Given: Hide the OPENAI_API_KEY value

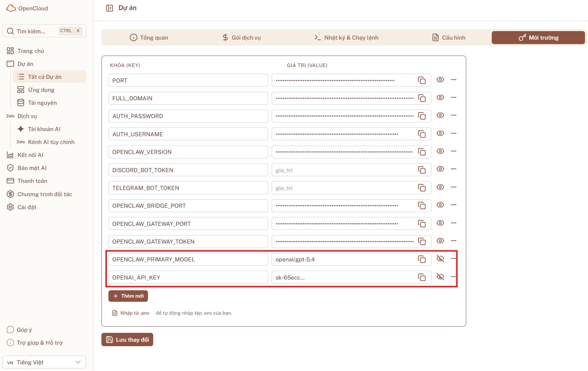Looking at the screenshot, I should [x=440, y=277].
